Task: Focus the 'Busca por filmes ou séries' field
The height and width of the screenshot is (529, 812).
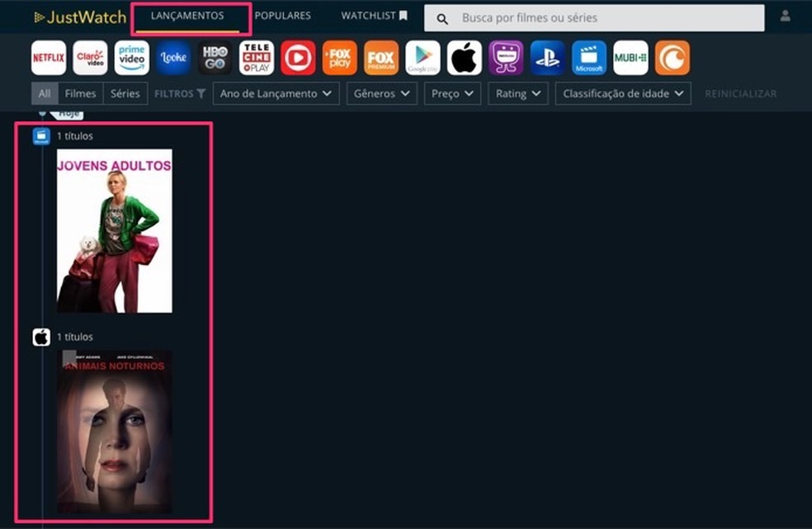Action: pos(594,18)
